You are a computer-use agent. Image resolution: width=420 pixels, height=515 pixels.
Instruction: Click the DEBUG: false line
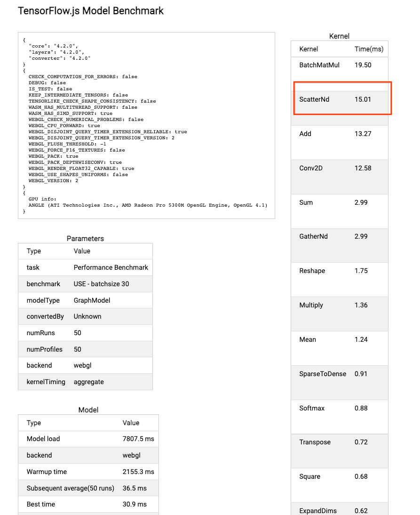pyautogui.click(x=47, y=83)
